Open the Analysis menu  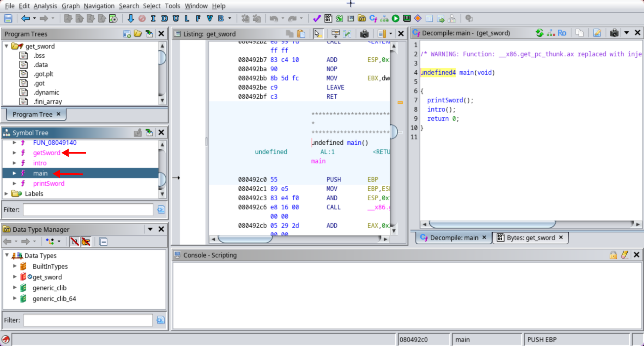[45, 6]
